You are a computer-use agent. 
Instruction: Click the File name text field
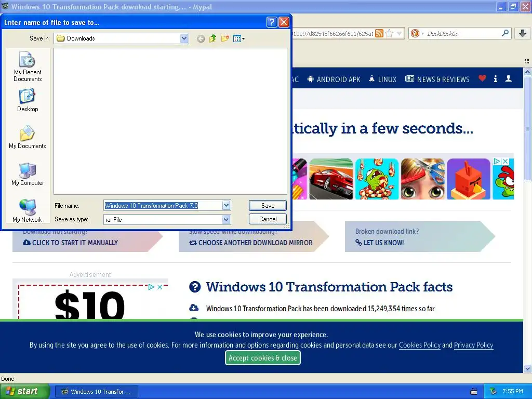coord(163,205)
